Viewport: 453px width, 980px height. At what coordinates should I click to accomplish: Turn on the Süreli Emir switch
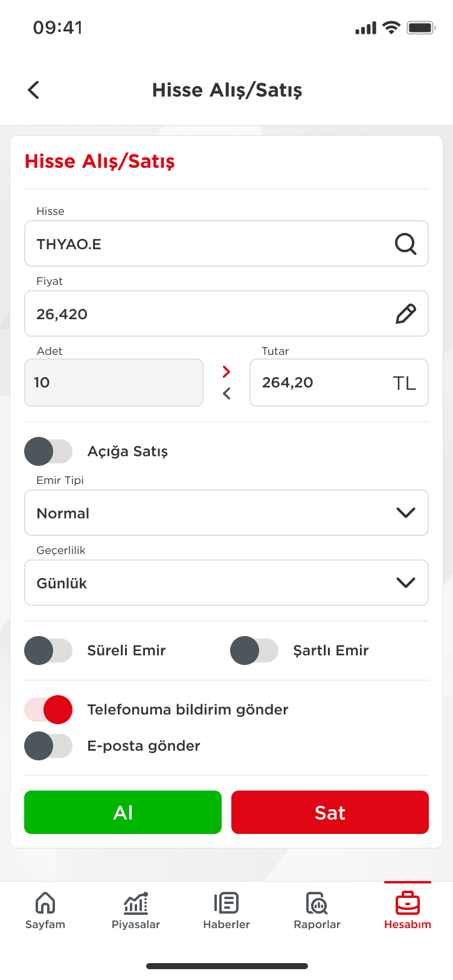(48, 651)
